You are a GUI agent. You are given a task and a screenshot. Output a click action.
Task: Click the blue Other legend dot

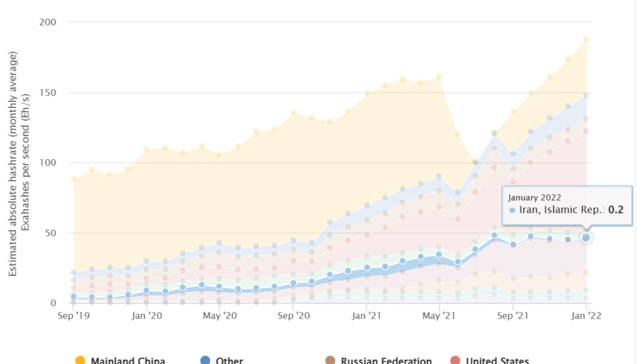pyautogui.click(x=206, y=360)
